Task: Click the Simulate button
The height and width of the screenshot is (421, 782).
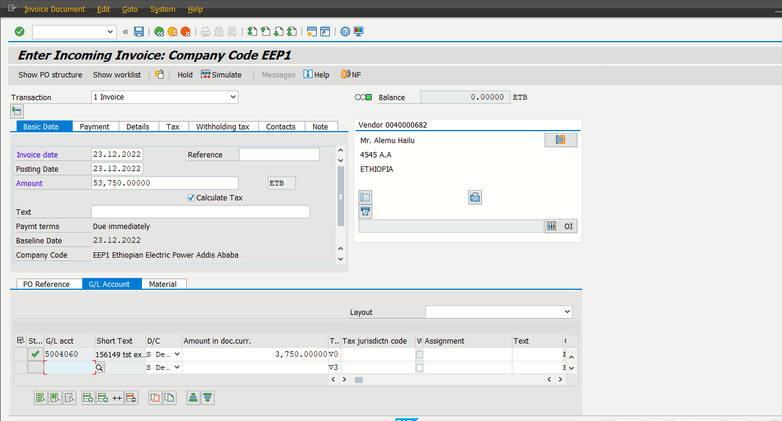Action: click(221, 75)
